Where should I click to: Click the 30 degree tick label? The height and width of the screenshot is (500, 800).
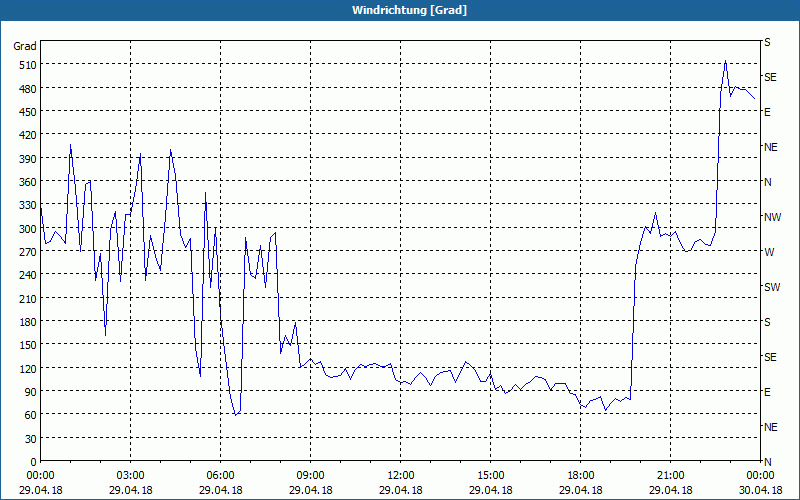31,438
